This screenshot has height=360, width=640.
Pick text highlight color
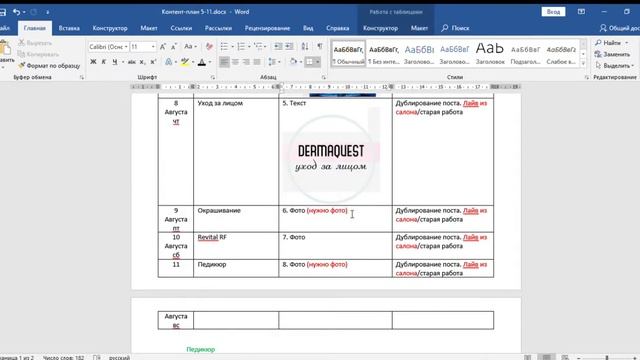pos(184,62)
